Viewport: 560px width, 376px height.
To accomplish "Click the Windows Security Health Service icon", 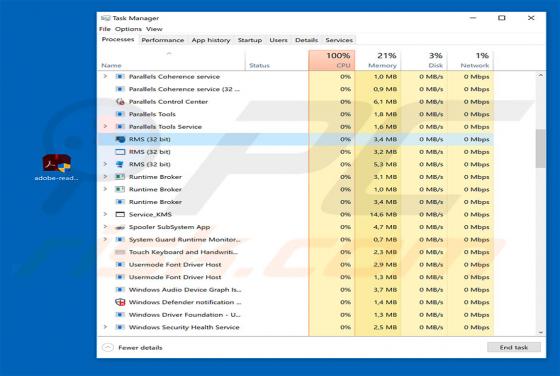I will coord(120,327).
